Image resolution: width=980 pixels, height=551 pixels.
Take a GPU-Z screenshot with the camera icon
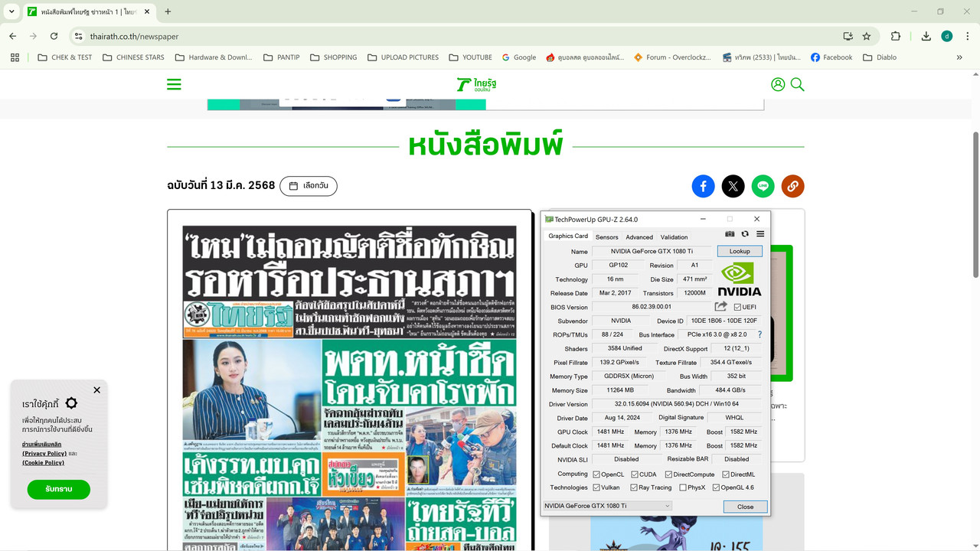pos(730,234)
